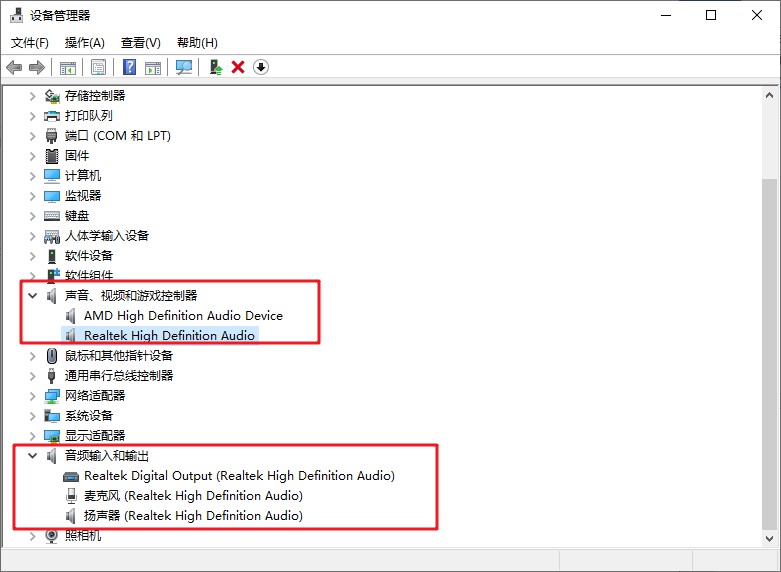
Task: Click the microphone device icon
Action: pyautogui.click(x=71, y=496)
